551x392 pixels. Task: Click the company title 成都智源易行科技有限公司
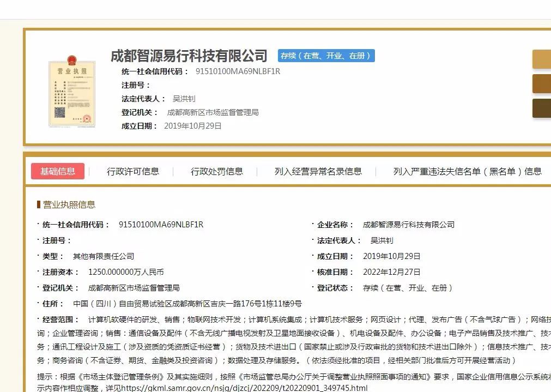tap(189, 56)
